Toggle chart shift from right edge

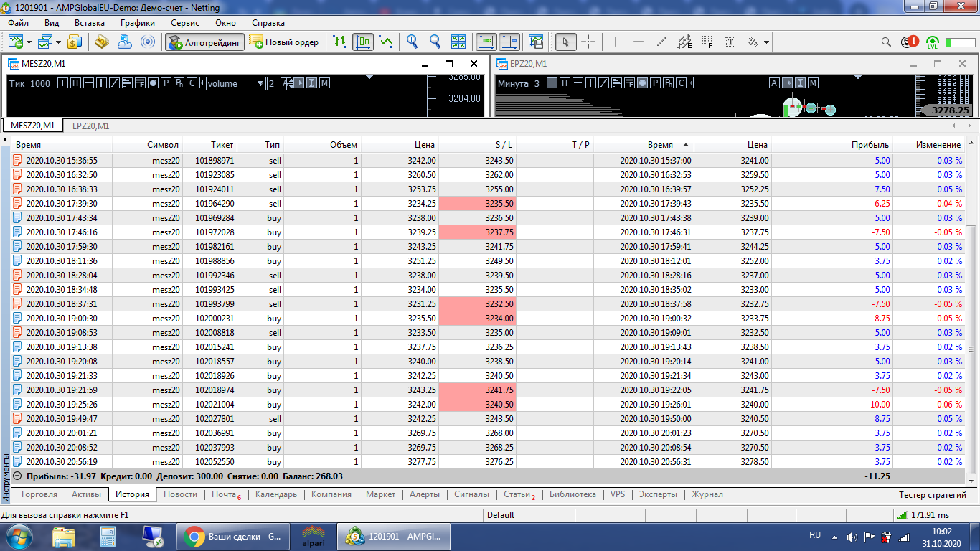coord(509,42)
